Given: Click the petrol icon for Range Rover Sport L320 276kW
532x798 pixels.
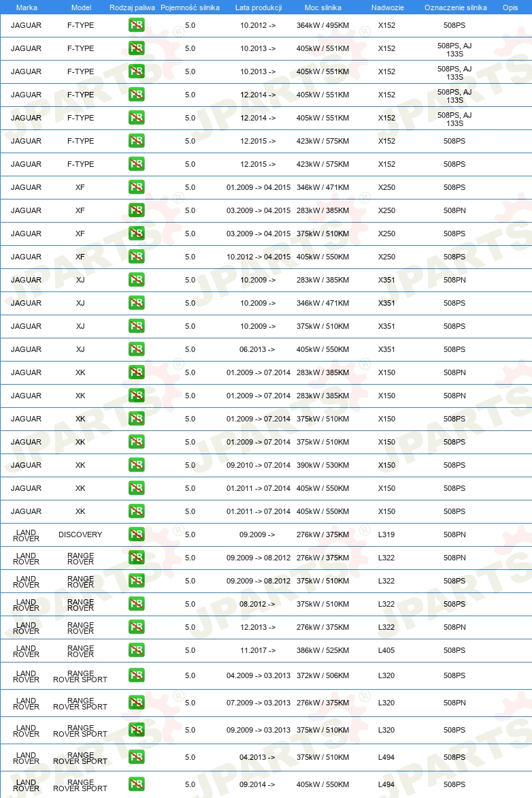Looking at the screenshot, I should tap(136, 703).
